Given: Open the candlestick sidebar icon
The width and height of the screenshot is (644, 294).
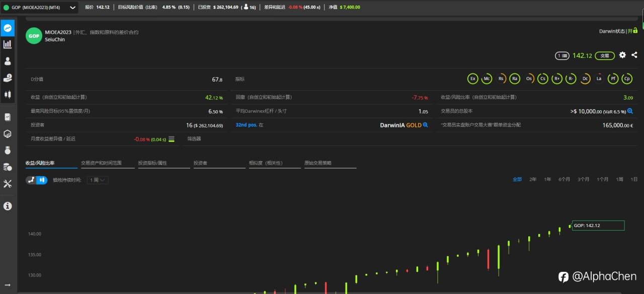Looking at the screenshot, I should pos(8,94).
